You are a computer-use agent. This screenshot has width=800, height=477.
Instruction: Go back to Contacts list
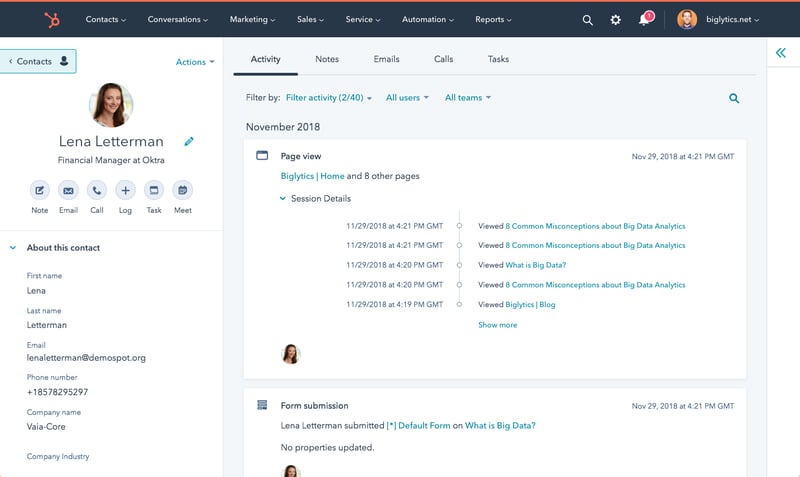coord(38,61)
